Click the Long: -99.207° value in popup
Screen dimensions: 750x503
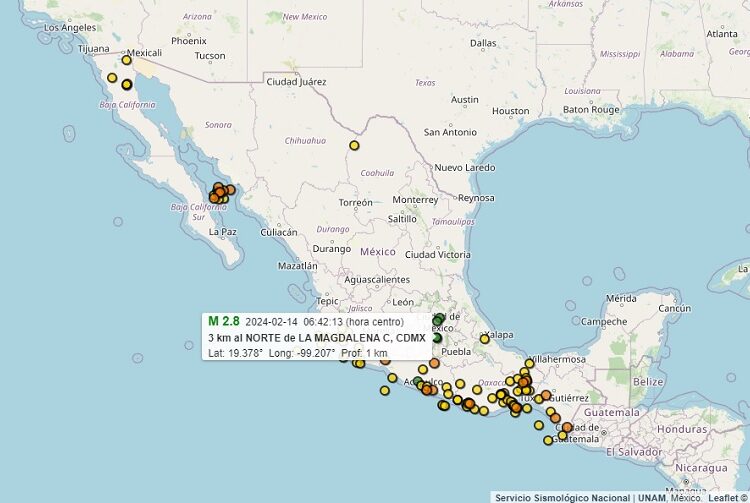click(x=302, y=353)
